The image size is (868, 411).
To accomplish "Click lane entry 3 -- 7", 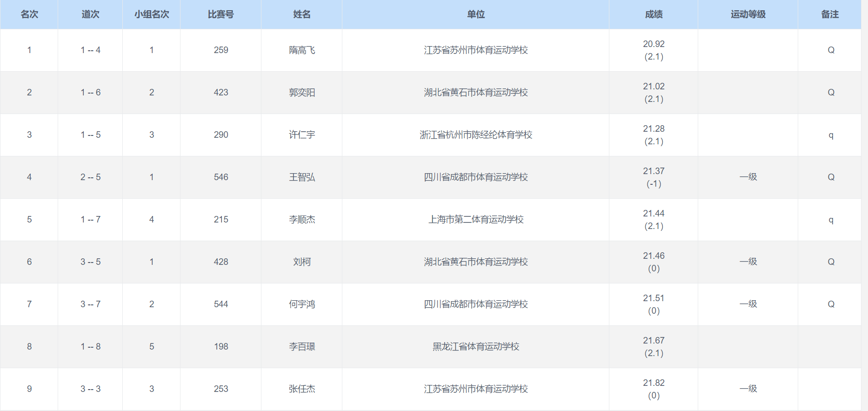I will tap(90, 304).
